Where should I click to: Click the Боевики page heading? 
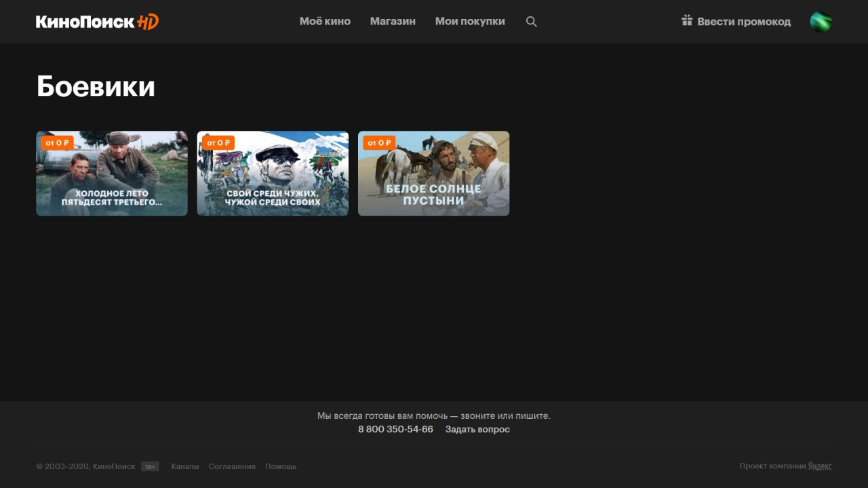[x=96, y=87]
